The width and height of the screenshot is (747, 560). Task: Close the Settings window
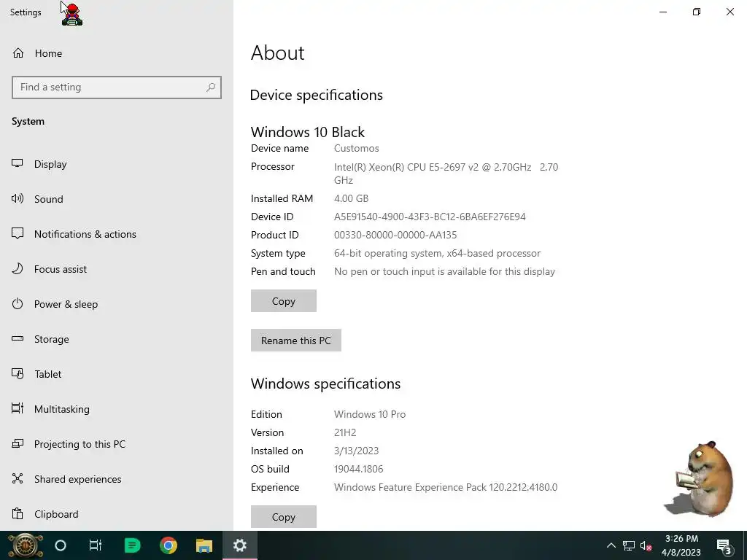click(x=729, y=12)
